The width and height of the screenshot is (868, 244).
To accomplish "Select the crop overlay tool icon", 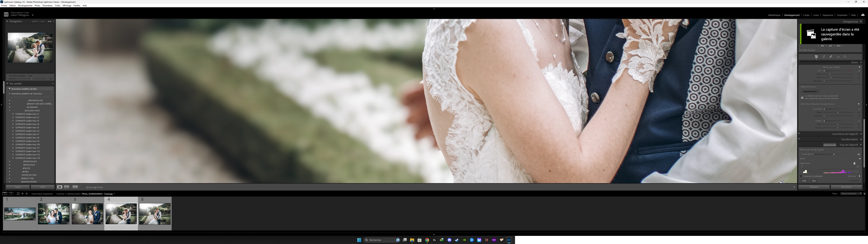I will (824, 57).
